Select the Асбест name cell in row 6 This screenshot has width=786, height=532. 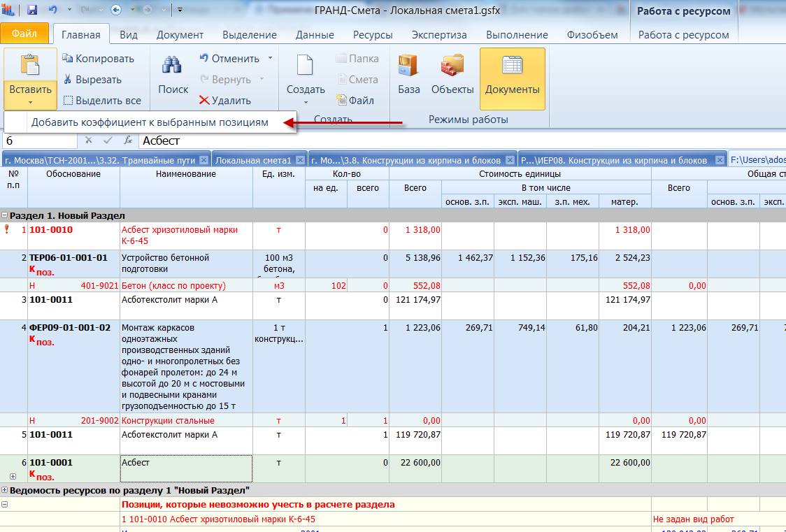[186, 468]
